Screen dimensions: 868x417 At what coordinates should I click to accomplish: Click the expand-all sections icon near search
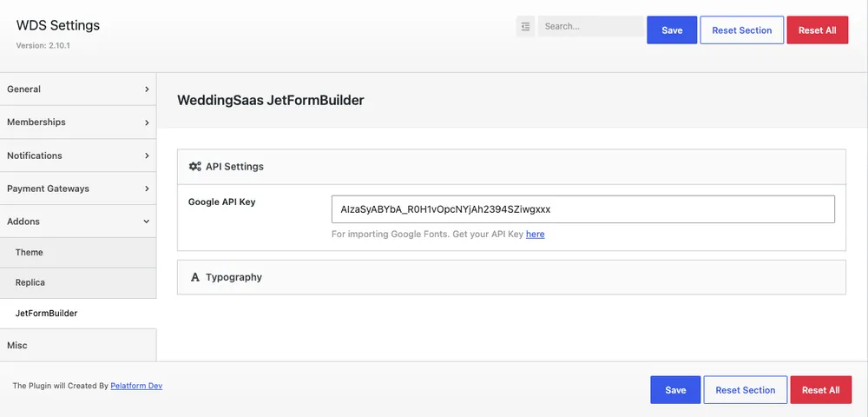(525, 27)
